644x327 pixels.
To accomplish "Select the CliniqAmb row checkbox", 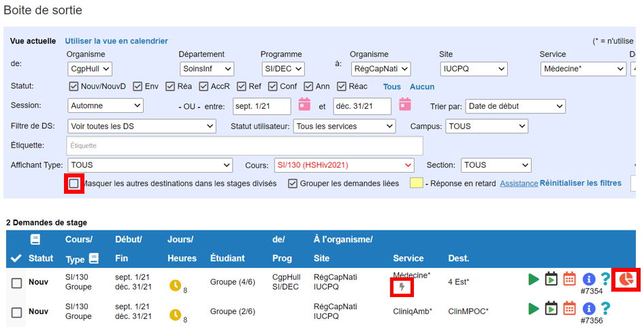I will tap(16, 313).
